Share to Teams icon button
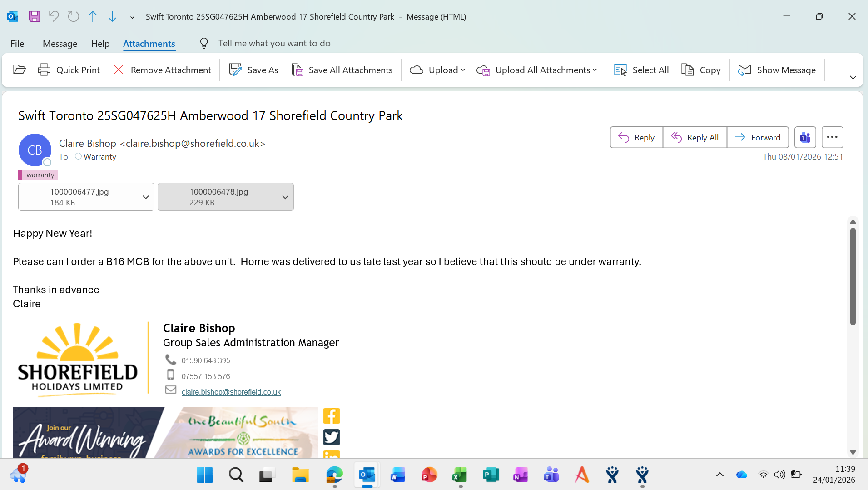The height and width of the screenshot is (490, 868). pos(805,137)
